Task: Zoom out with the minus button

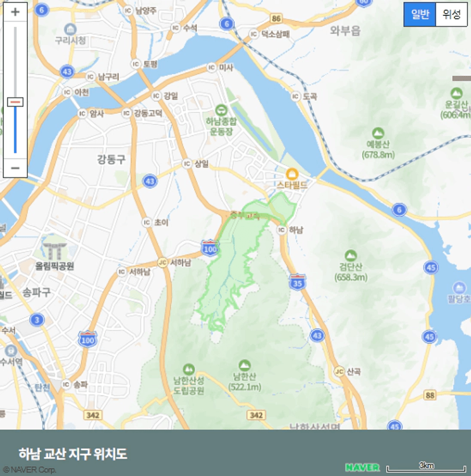Action: pyautogui.click(x=15, y=168)
